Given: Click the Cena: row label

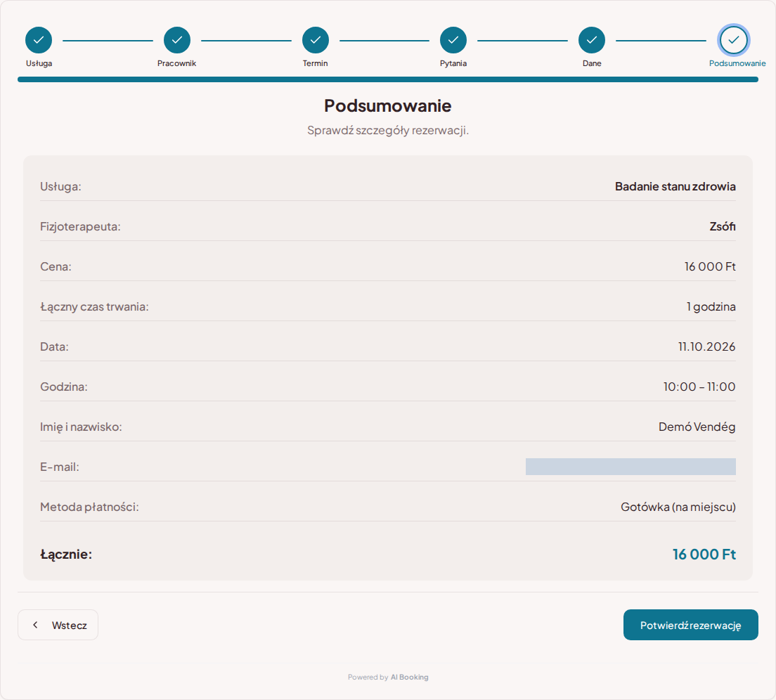Looking at the screenshot, I should [x=56, y=266].
